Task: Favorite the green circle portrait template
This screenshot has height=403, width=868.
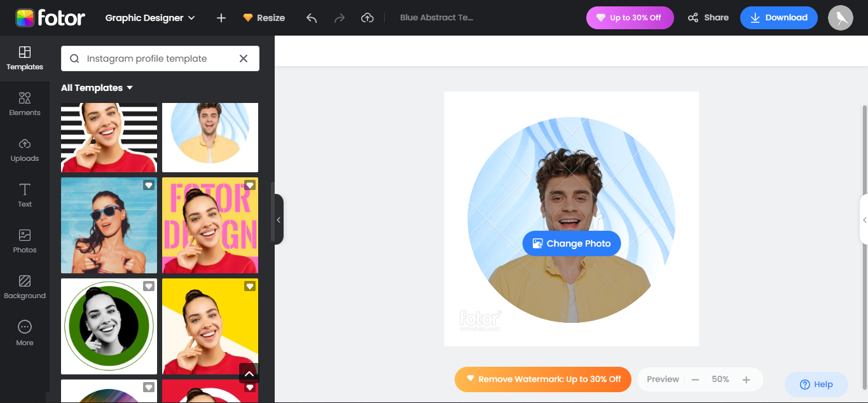Action: [x=149, y=286]
